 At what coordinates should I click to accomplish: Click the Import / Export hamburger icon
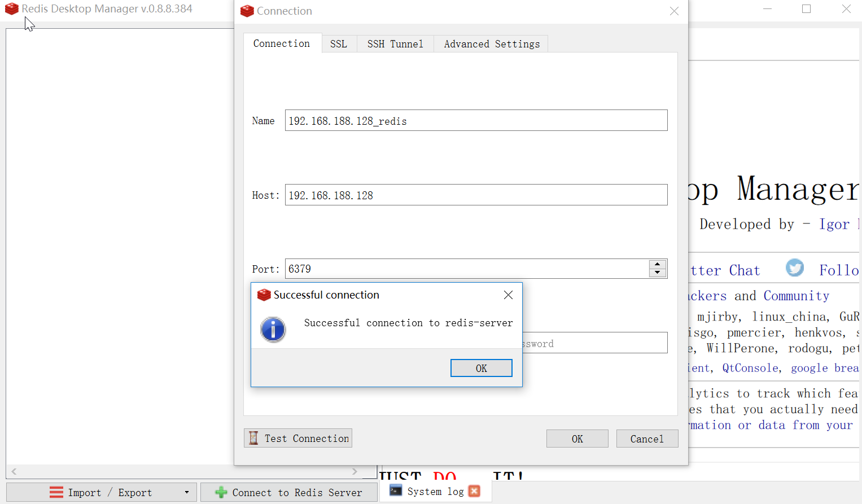[x=56, y=492]
